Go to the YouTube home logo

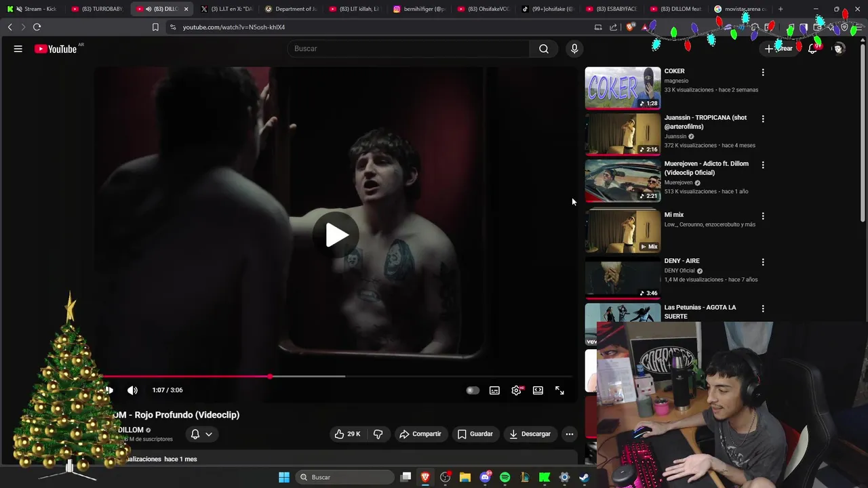tap(56, 49)
